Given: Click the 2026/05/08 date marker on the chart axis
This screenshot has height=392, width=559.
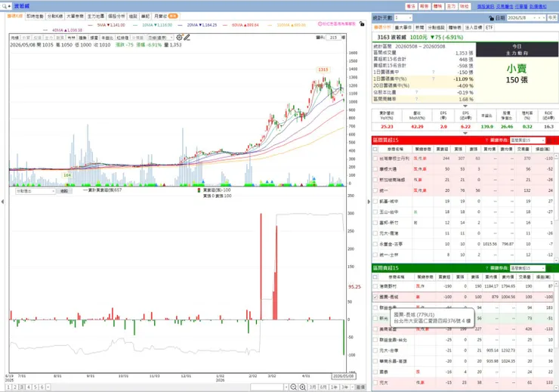Looking at the screenshot, I should point(343,376).
